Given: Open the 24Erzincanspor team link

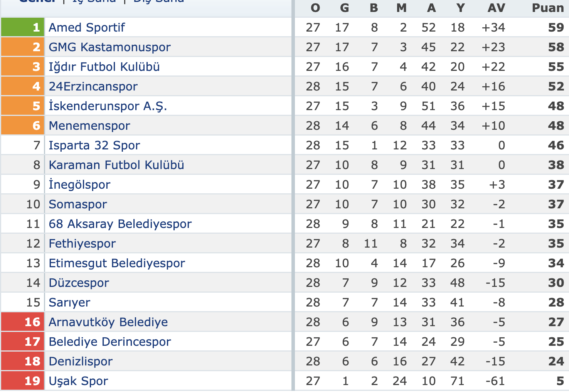Looking at the screenshot, I should [x=93, y=86].
